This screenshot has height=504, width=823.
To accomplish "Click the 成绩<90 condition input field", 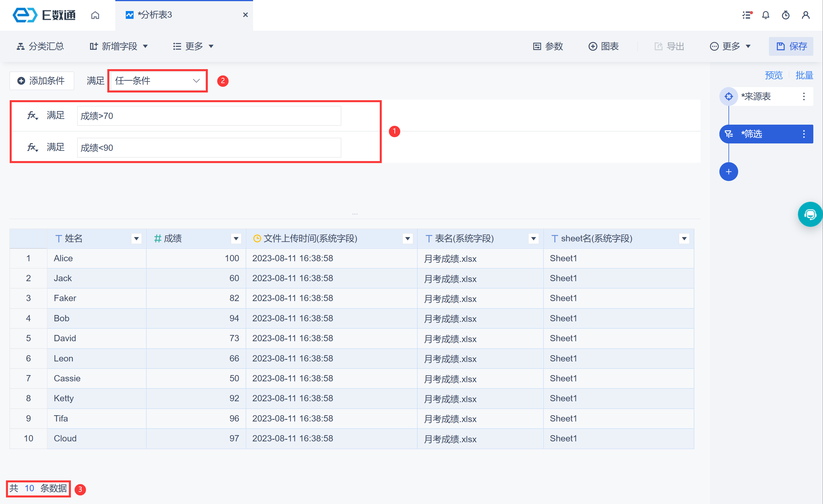I will pos(209,148).
